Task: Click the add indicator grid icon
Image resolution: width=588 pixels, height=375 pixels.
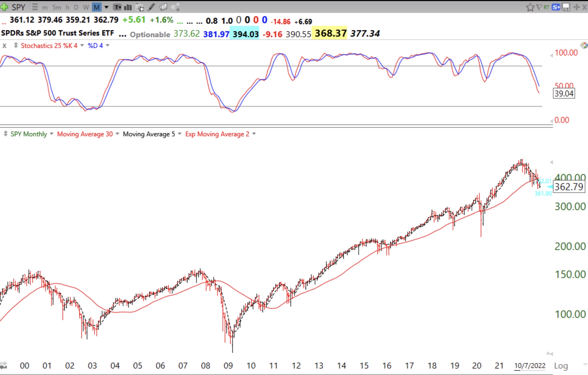Action: [140, 7]
